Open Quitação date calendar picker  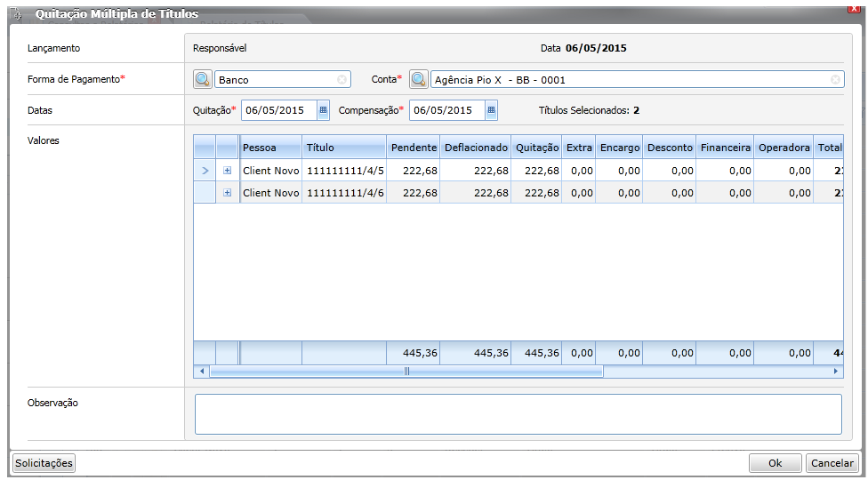click(324, 110)
